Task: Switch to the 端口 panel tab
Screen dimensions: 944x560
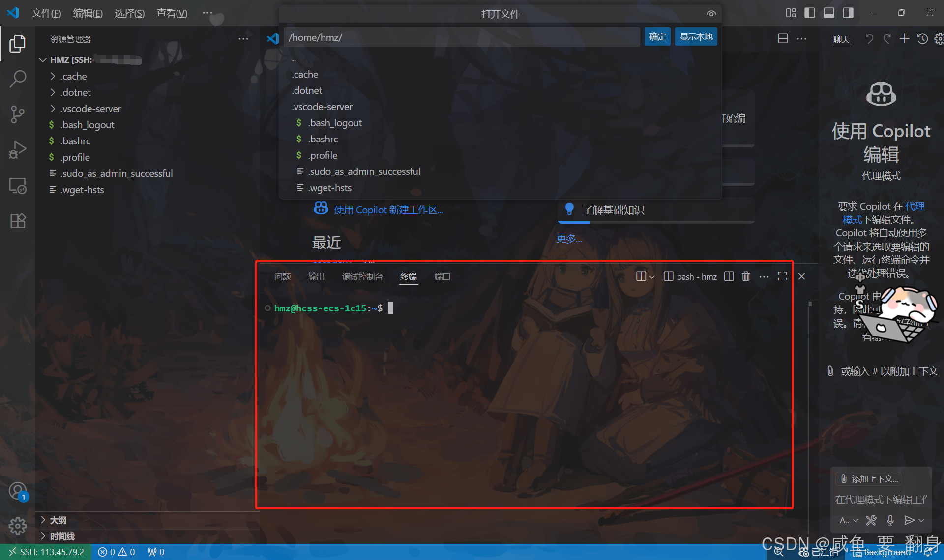Action: tap(442, 277)
